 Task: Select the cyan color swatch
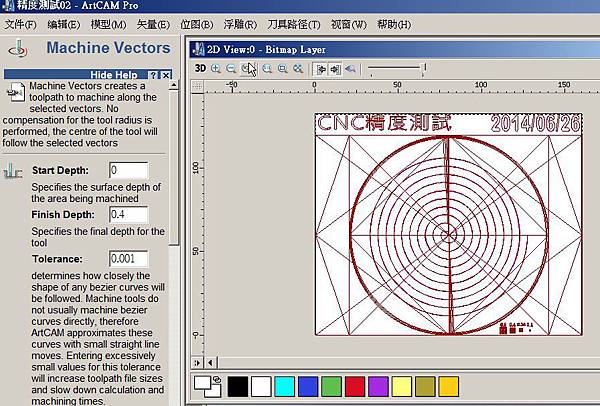tap(284, 386)
